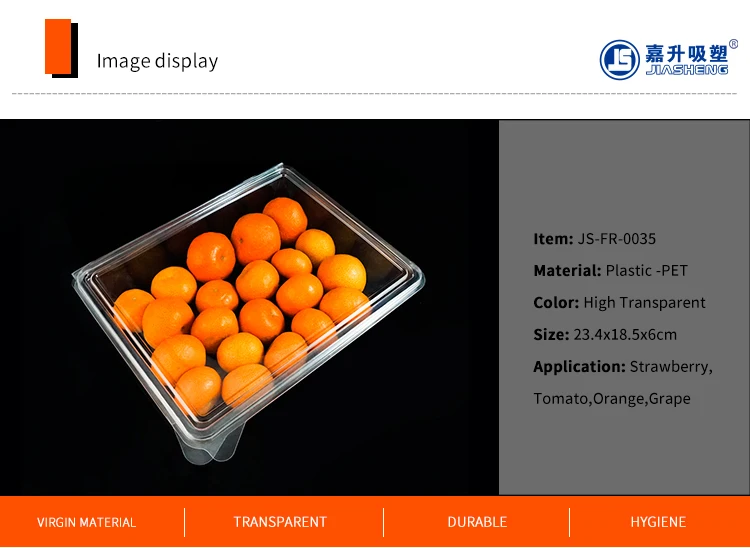The image size is (750, 548).
Task: Select the Tomato,Orange,Grape text line
Action: click(x=612, y=399)
